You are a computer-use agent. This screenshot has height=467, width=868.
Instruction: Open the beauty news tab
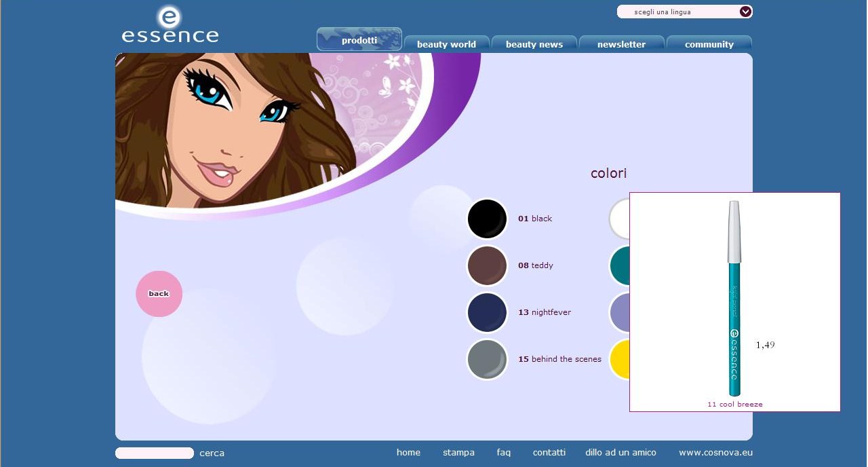point(534,44)
